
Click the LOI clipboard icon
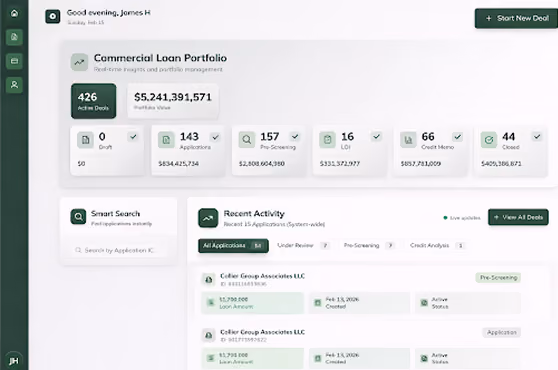coord(327,140)
